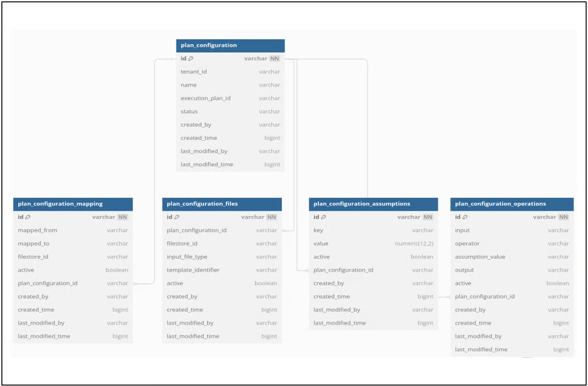Collapse the plan_configuration_mapping column list
Image resolution: width=588 pixels, height=386 pixels.
(73, 204)
